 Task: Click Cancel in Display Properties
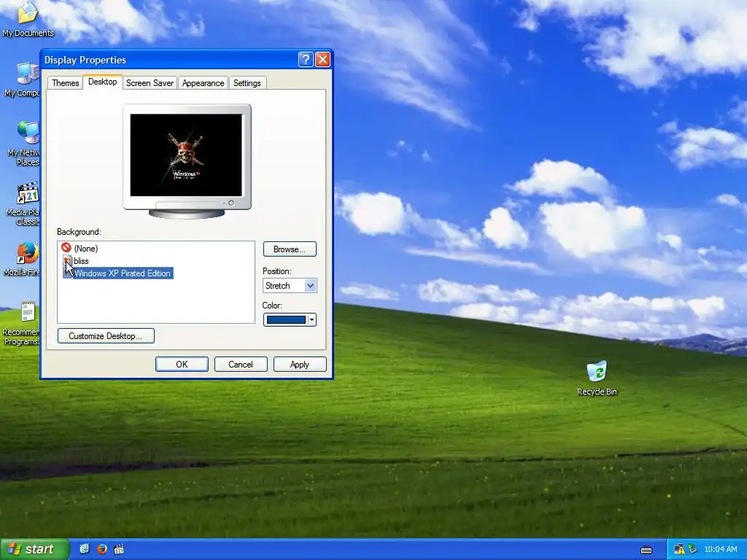tap(241, 365)
